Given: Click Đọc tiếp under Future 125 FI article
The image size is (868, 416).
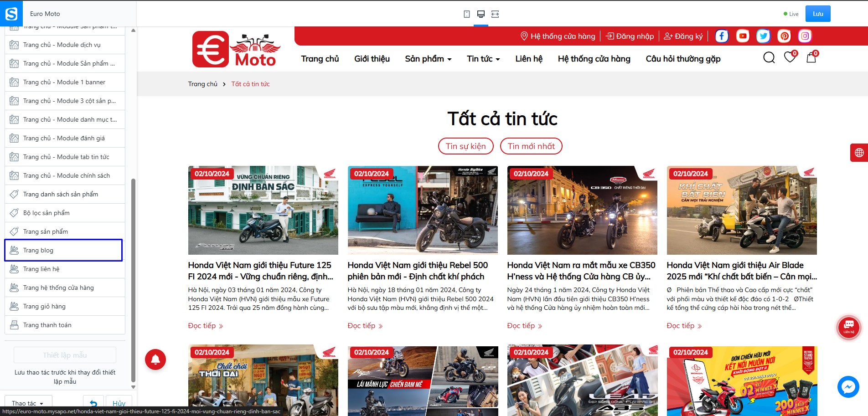Looking at the screenshot, I should 206,326.
